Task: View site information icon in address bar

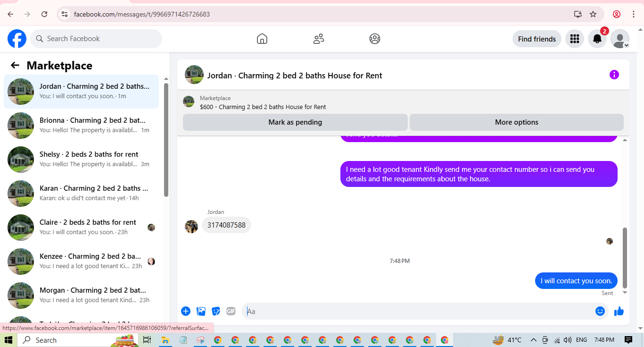Action: (x=65, y=14)
